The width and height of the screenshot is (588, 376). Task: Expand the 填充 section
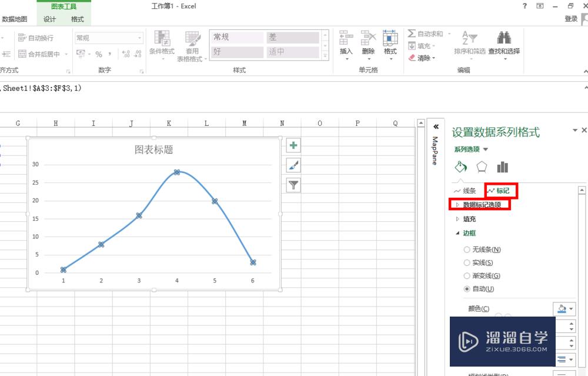pos(468,218)
